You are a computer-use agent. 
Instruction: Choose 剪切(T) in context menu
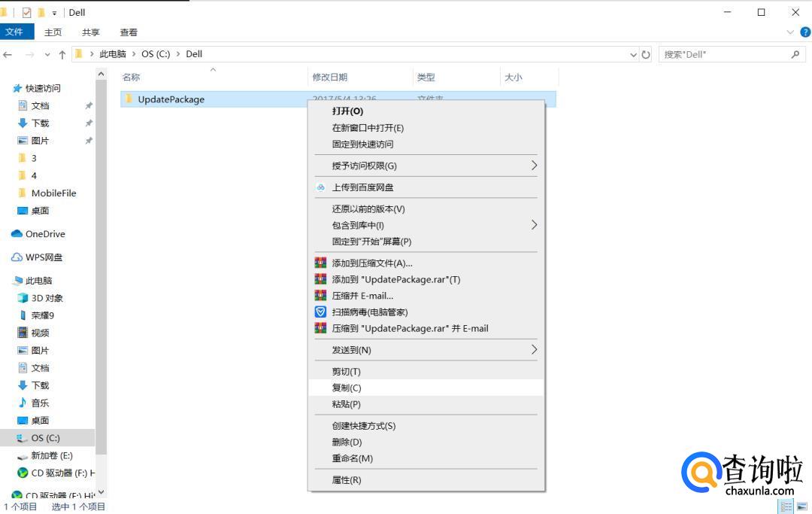[x=426, y=372]
